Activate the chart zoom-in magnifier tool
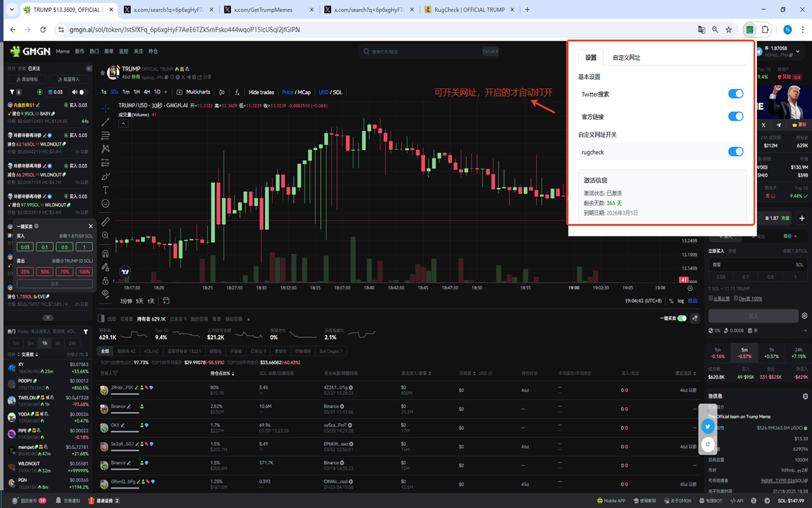The width and height of the screenshot is (812, 508). (x=105, y=236)
